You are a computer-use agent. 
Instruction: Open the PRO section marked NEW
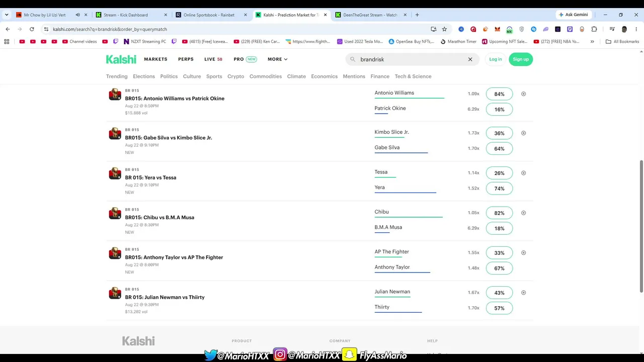click(x=245, y=59)
